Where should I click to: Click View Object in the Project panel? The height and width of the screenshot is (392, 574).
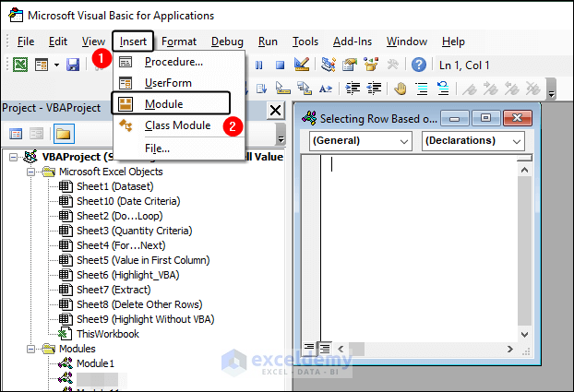pos(37,134)
